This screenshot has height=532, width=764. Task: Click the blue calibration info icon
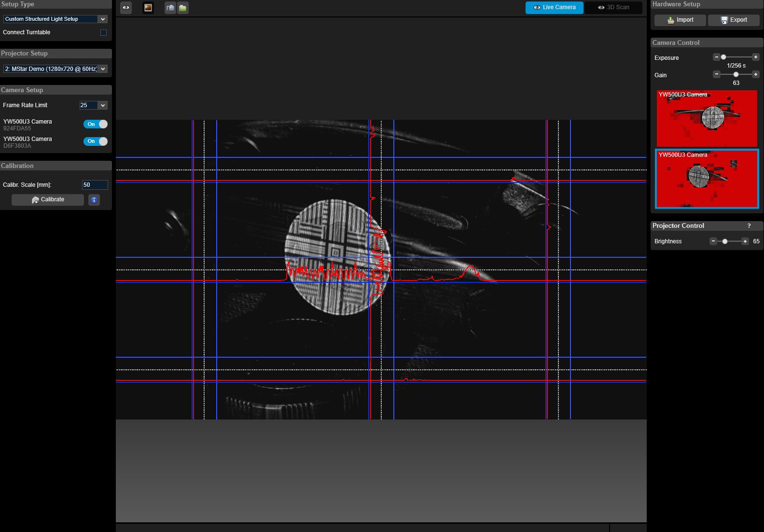(x=94, y=200)
